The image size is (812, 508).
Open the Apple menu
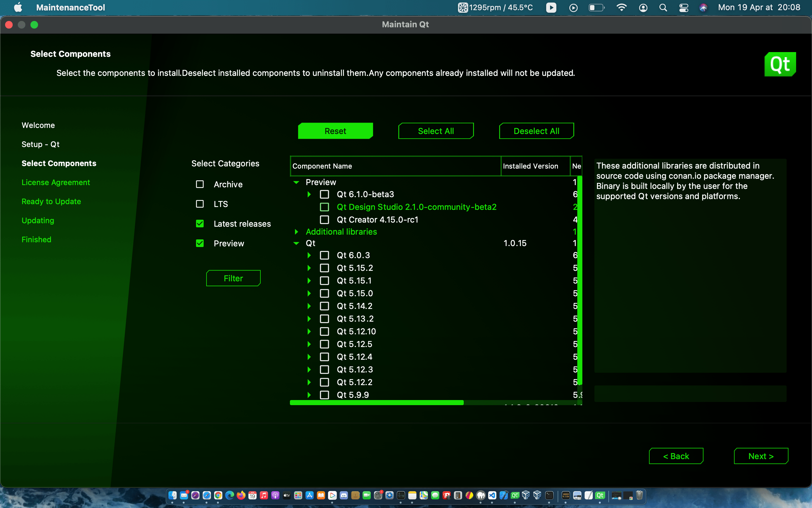[x=18, y=7]
